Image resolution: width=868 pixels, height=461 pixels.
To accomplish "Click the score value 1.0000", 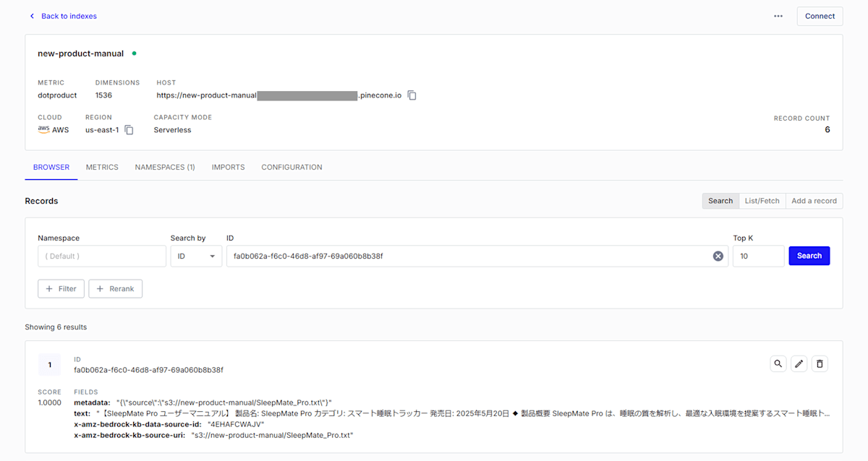I will tap(50, 402).
